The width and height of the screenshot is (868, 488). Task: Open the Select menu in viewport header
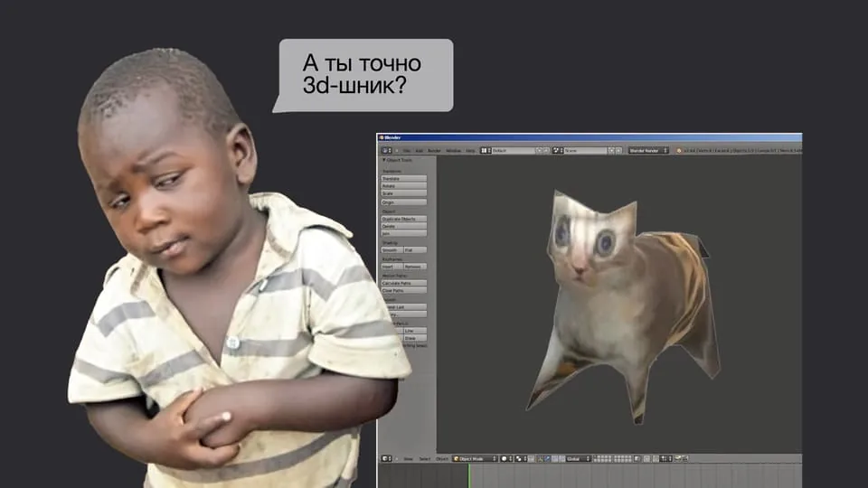pyautogui.click(x=425, y=459)
